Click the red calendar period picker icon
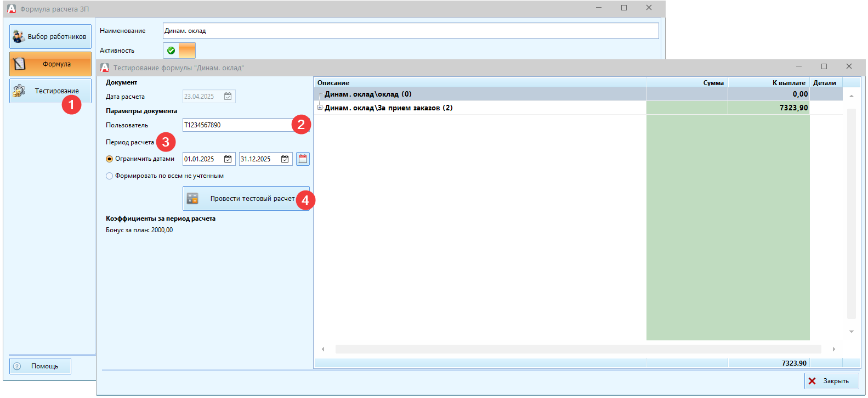 point(303,159)
